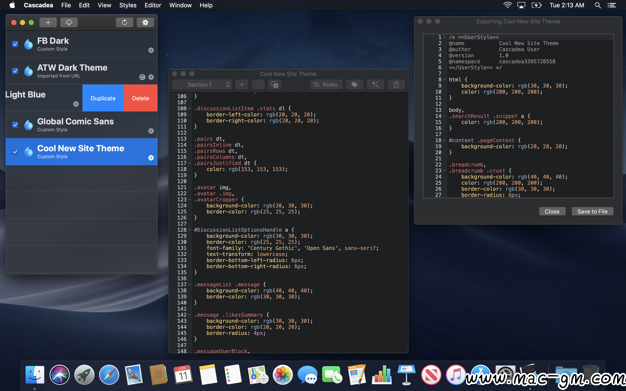Open Spotlight search in menu bar
This screenshot has width=626, height=391.
point(598,5)
